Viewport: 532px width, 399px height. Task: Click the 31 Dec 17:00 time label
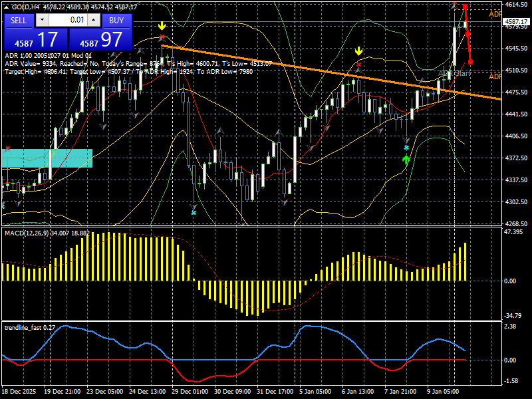275,392
